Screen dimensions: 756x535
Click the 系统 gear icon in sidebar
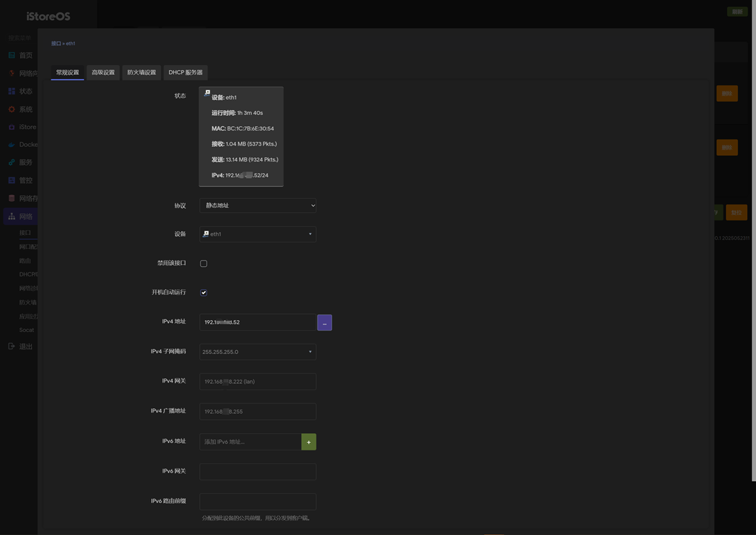pyautogui.click(x=12, y=109)
